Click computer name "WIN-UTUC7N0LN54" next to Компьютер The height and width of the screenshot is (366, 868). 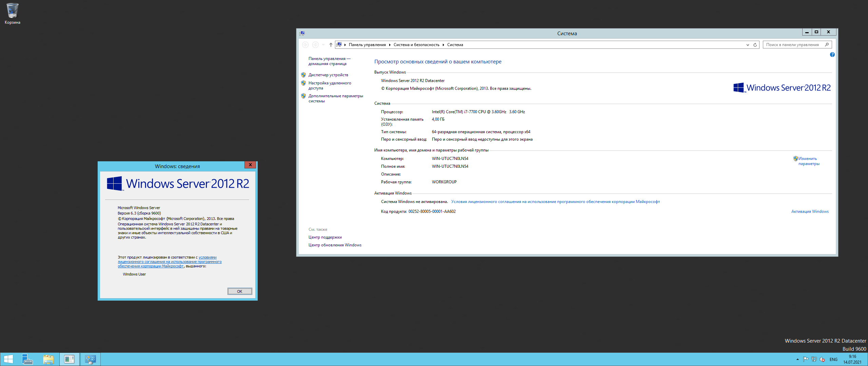tap(450, 159)
